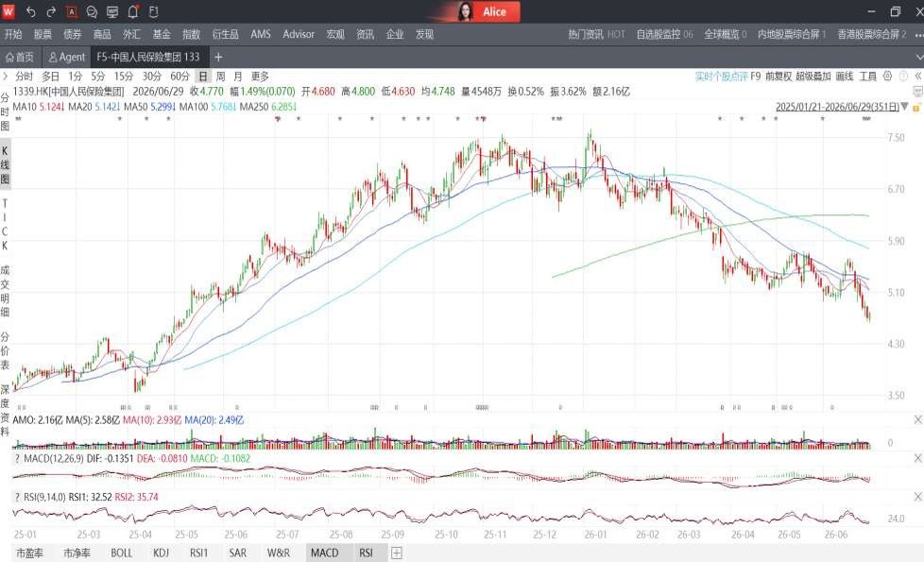Viewport: 924px width, 562px height.
Task: Click the 实时个股点评 link
Action: 722,76
